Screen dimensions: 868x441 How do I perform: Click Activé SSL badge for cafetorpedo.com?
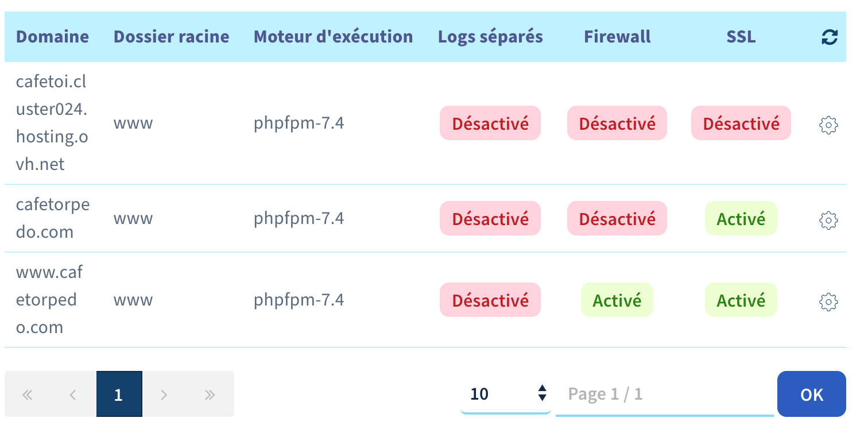[x=741, y=219]
